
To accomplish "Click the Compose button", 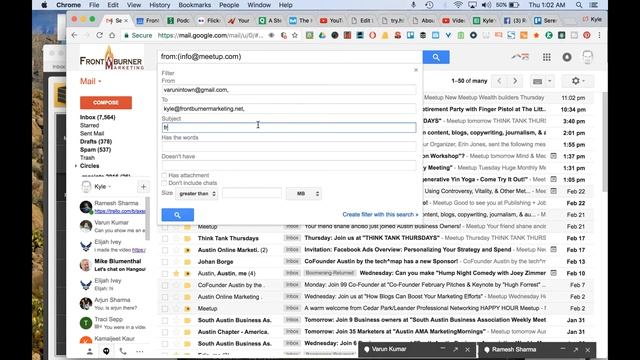I will click(106, 102).
